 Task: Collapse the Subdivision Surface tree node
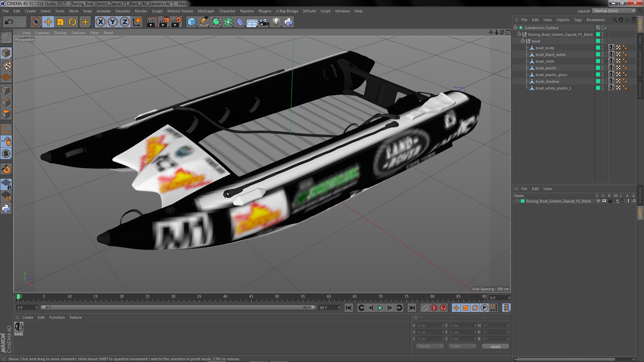[516, 27]
